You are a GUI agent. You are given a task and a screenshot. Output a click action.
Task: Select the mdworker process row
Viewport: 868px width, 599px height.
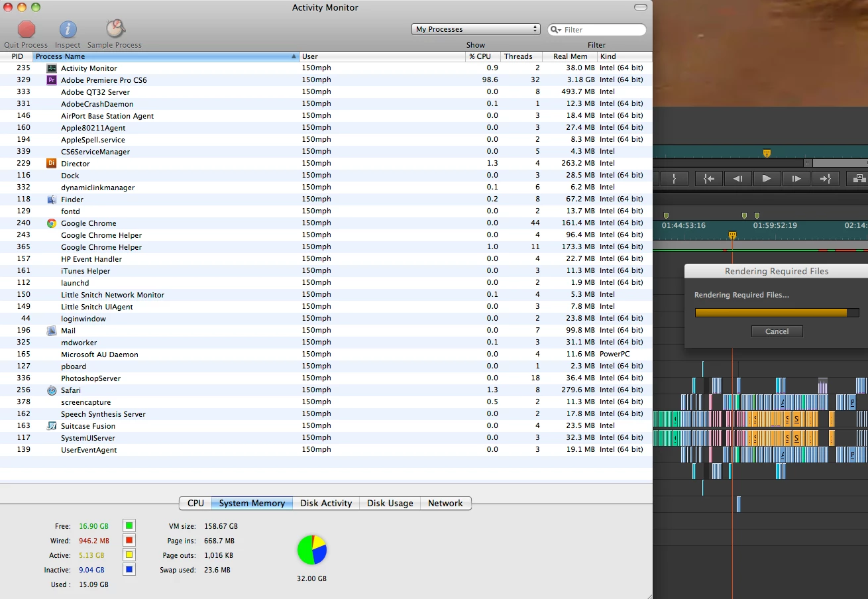pyautogui.click(x=326, y=343)
